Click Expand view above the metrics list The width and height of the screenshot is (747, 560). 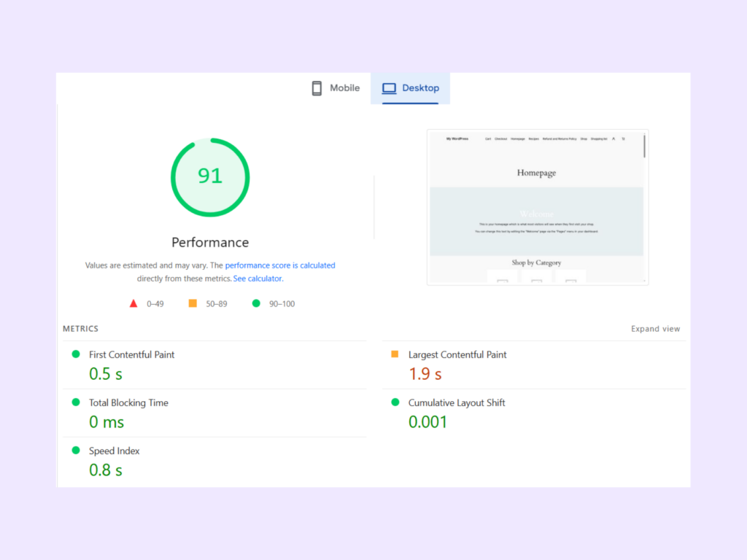(x=655, y=329)
